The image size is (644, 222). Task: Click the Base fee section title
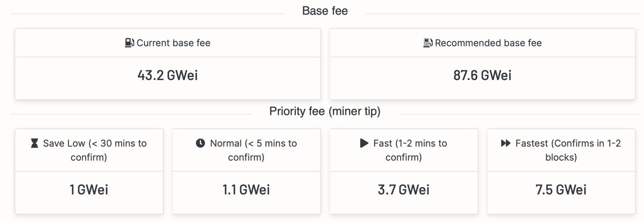(325, 11)
